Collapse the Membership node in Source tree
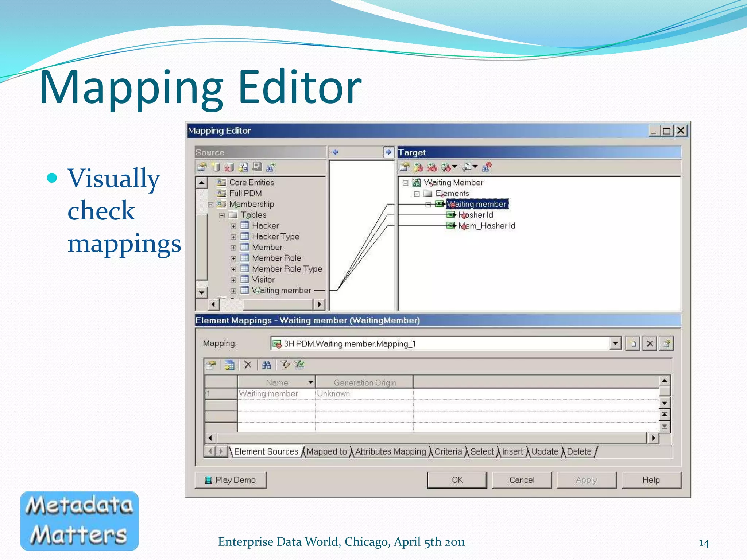 (210, 204)
